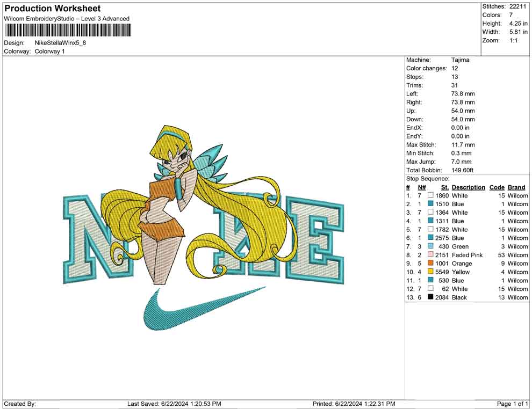Select the 'Faded Pink' description text
The width and height of the screenshot is (532, 409).
[467, 255]
